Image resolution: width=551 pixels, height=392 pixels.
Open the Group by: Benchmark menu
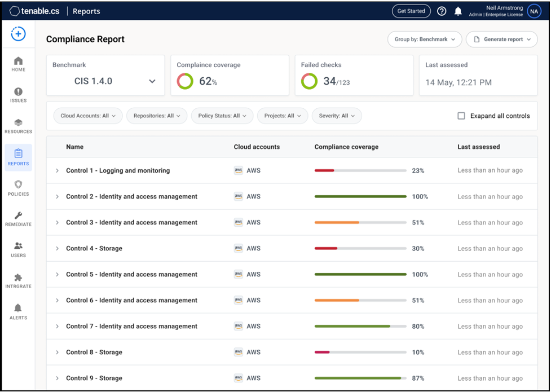424,39
